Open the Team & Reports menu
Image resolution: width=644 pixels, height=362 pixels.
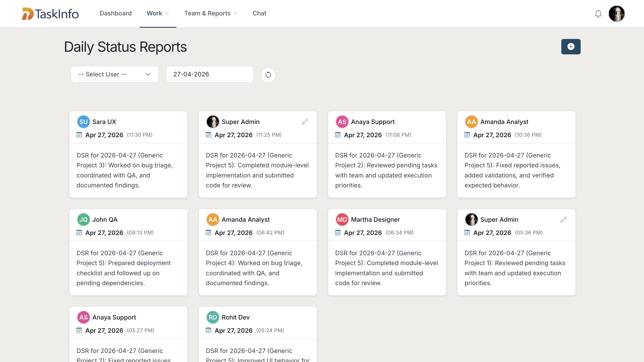tap(211, 13)
